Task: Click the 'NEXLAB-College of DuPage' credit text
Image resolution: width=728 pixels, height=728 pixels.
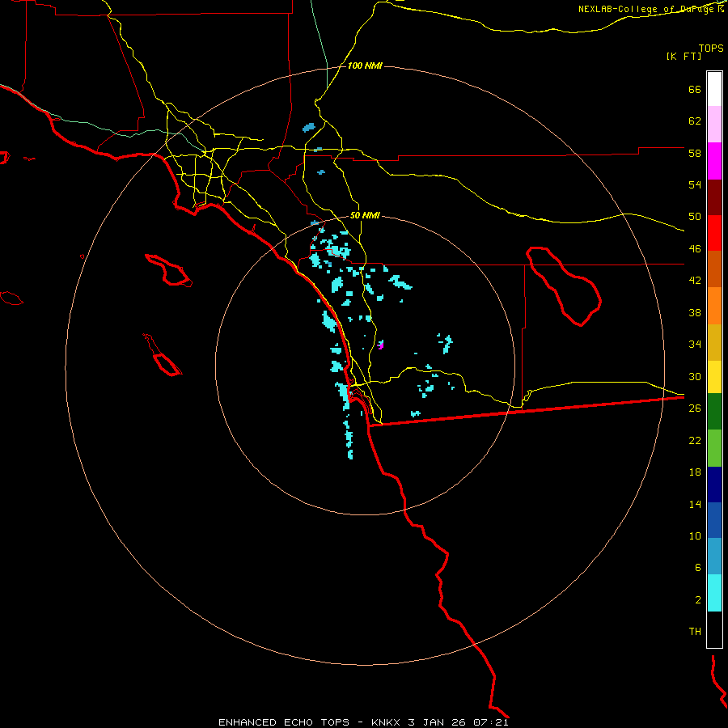Action: 645,9
